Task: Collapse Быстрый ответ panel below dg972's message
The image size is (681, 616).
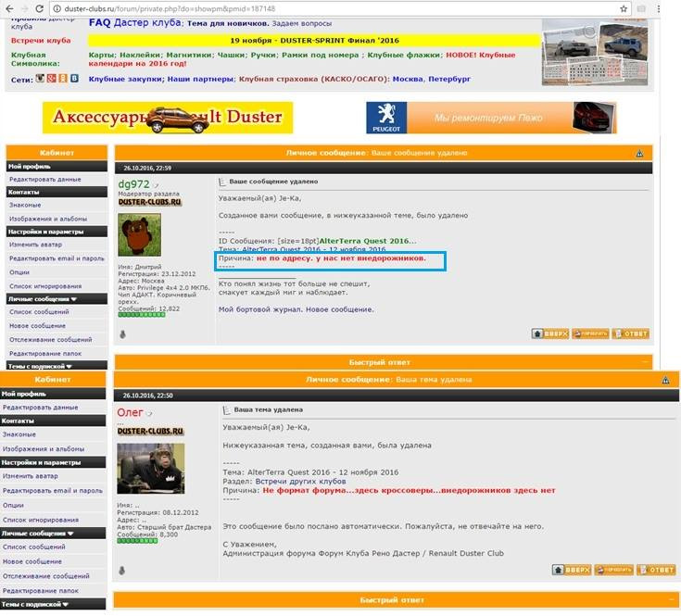Action: (645, 362)
